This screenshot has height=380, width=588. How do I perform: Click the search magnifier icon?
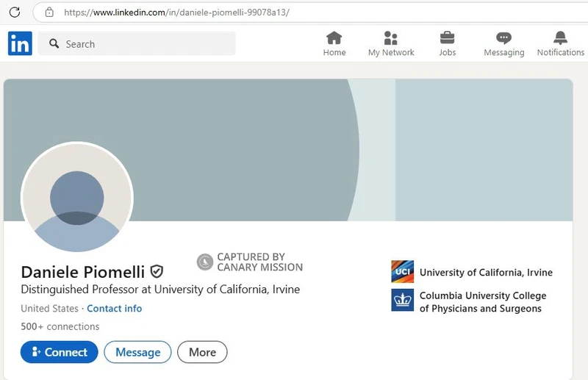54,43
